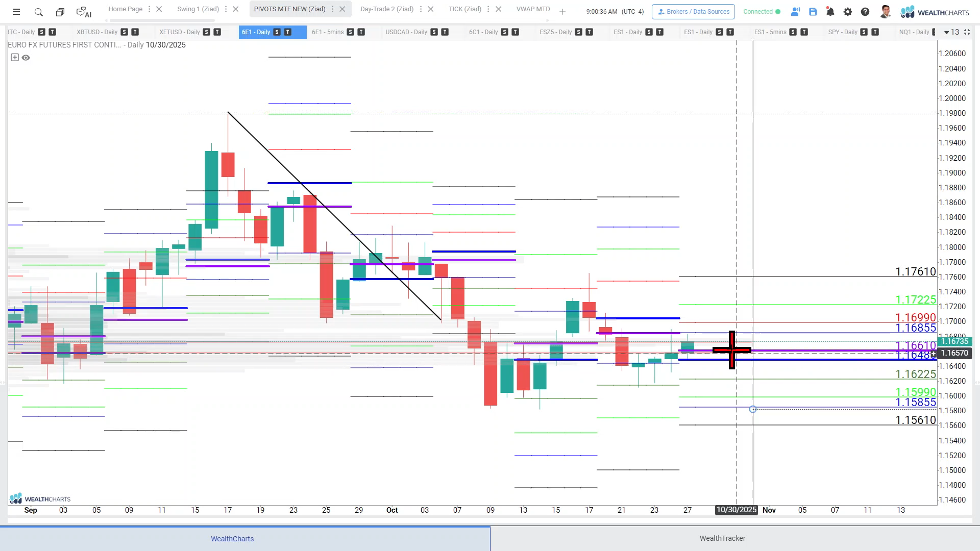Toggle the S button on 6E1 - Daily tab
The image size is (980, 551).
pos(277,32)
